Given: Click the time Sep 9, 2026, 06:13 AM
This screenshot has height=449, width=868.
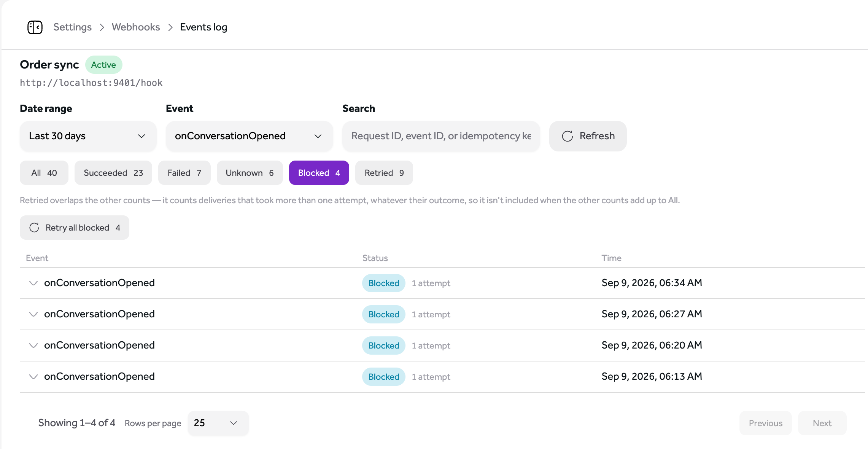Looking at the screenshot, I should coord(652,376).
